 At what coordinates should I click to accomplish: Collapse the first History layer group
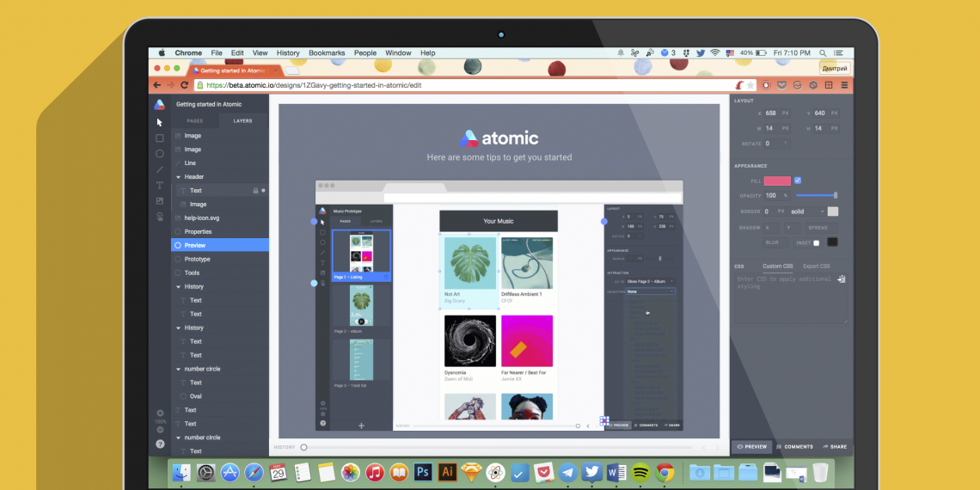coord(178,287)
